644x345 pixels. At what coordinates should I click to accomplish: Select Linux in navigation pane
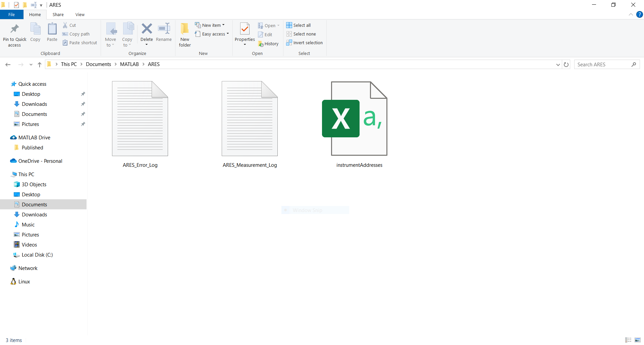24,282
